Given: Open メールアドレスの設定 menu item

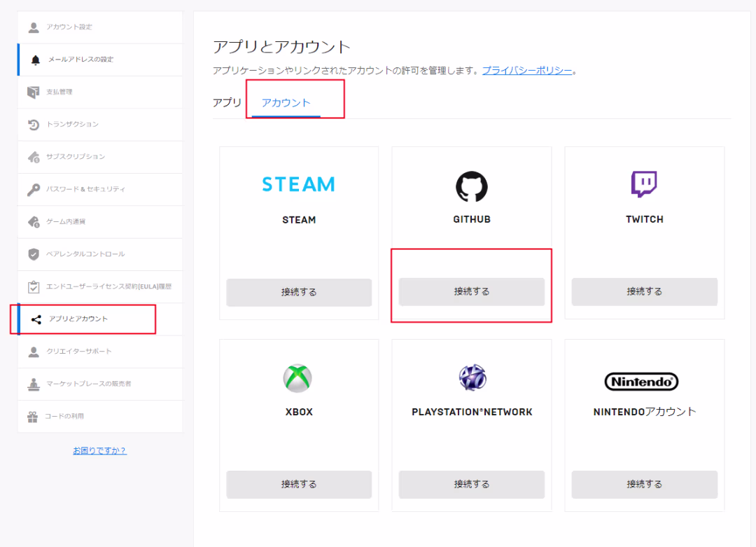Looking at the screenshot, I should pyautogui.click(x=100, y=60).
